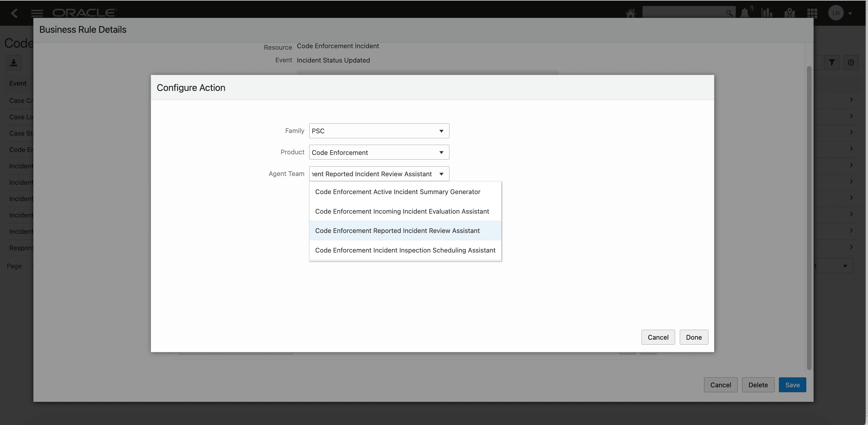The image size is (868, 425).
Task: Open the Case St row chevron
Action: (851, 132)
